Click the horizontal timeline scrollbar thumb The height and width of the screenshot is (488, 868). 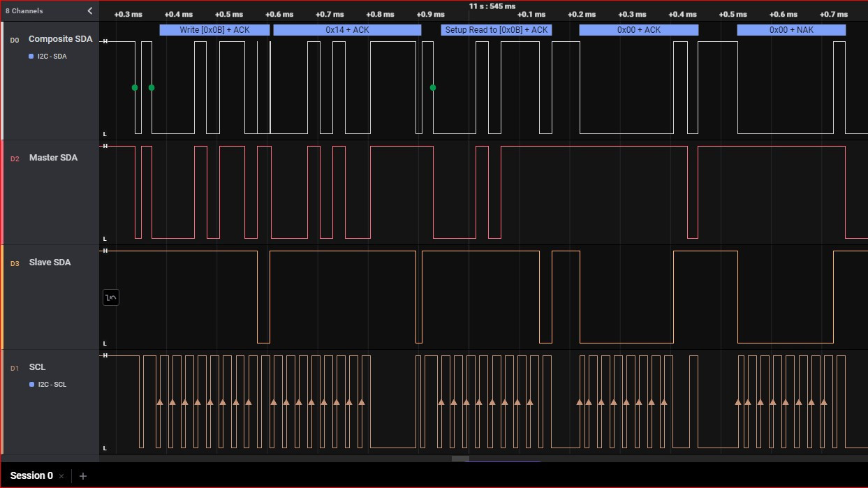pyautogui.click(x=460, y=459)
